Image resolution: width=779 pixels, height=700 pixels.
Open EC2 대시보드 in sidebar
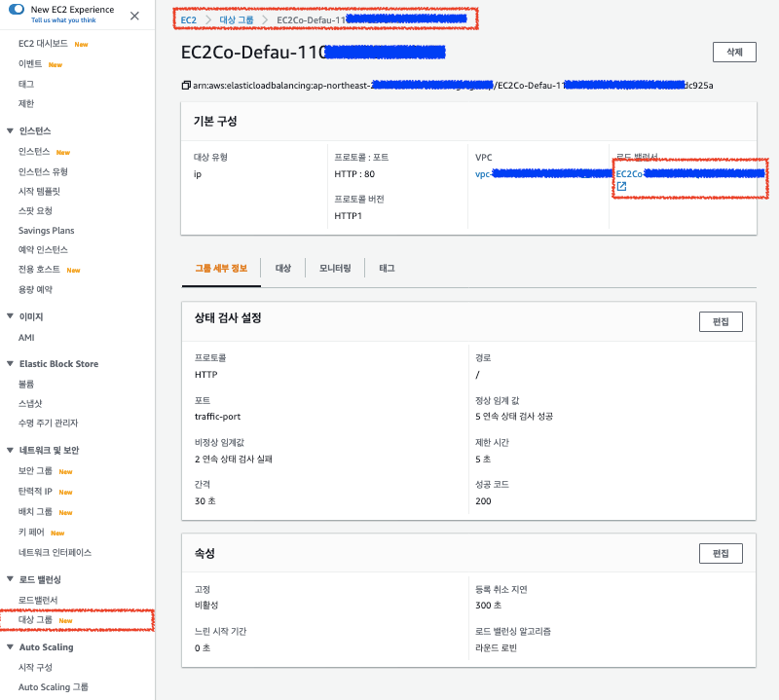43,44
